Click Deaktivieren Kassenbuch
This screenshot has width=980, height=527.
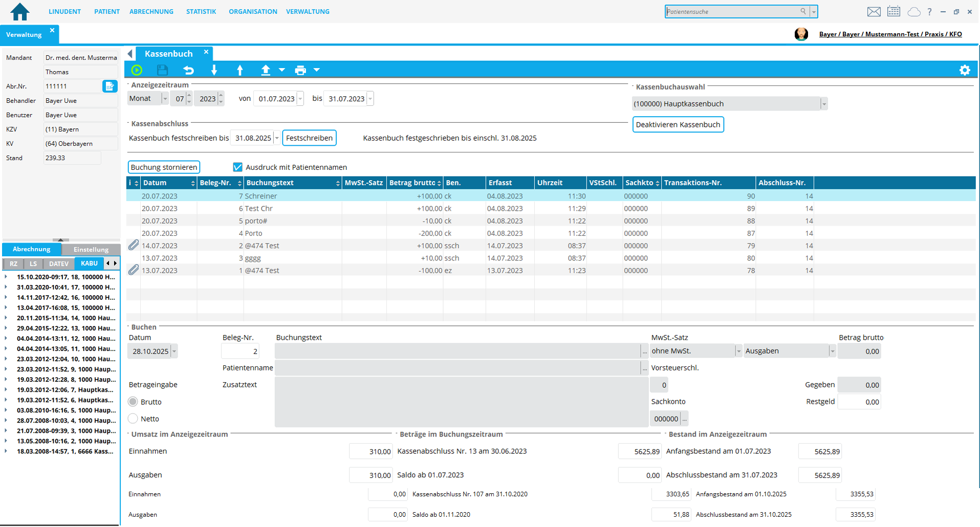678,124
